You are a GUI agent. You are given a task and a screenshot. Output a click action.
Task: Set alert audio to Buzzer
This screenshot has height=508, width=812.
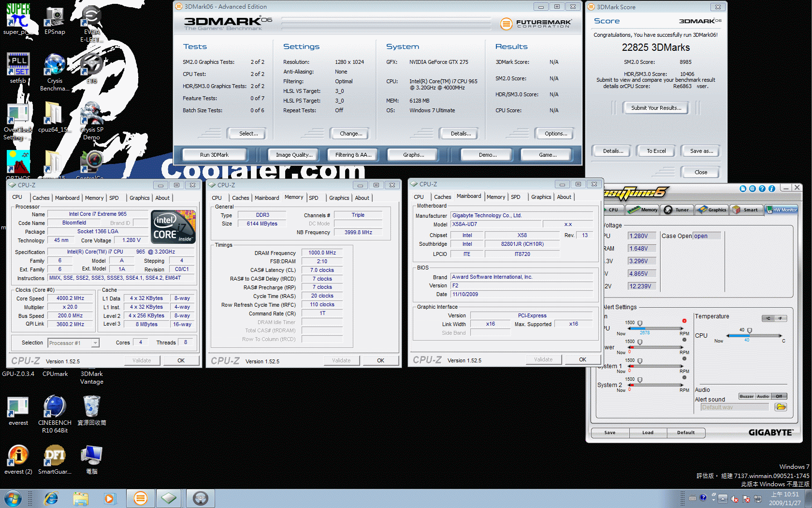click(746, 396)
